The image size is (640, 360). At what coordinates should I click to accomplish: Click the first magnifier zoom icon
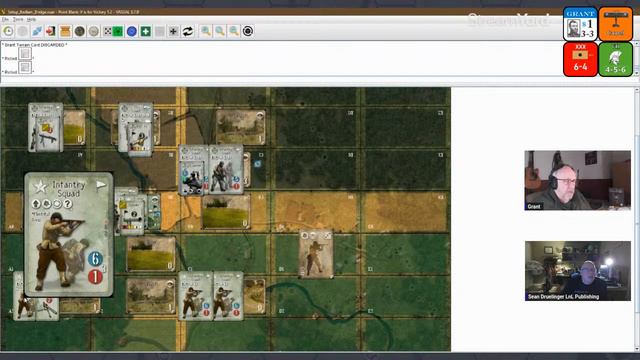(206, 31)
